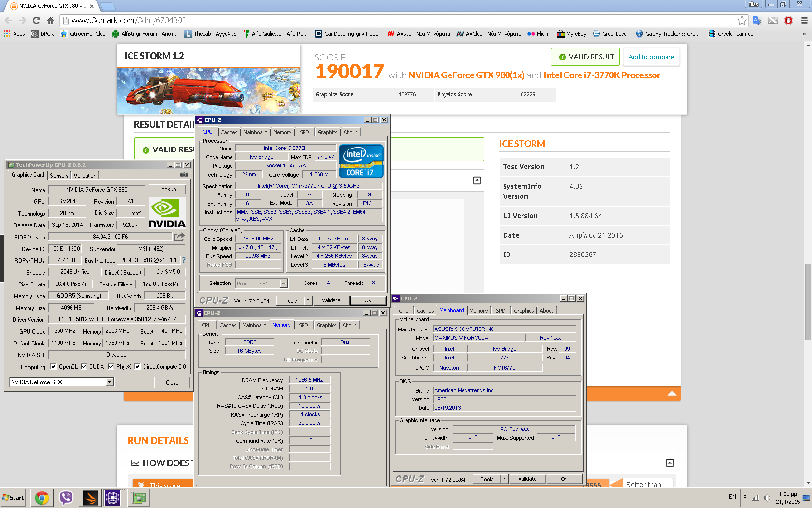Open Tools dropdown arrow in Mainboard CPU-Z
Image resolution: width=812 pixels, height=508 pixels.
(504, 479)
